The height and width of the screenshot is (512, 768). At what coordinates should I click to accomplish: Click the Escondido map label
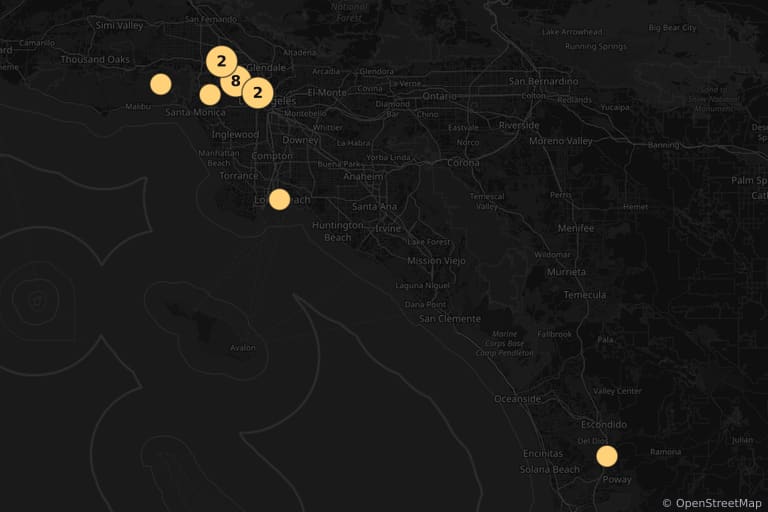tap(603, 424)
